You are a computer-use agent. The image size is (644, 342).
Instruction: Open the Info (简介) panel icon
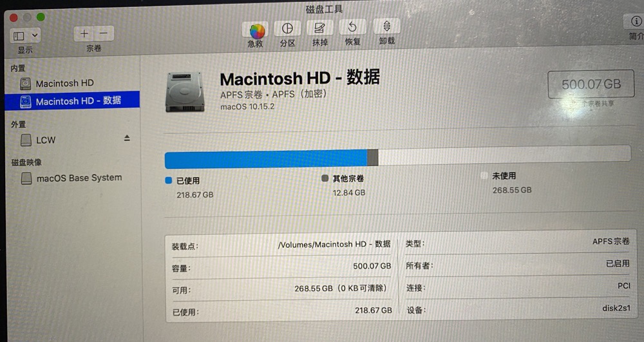(x=636, y=21)
